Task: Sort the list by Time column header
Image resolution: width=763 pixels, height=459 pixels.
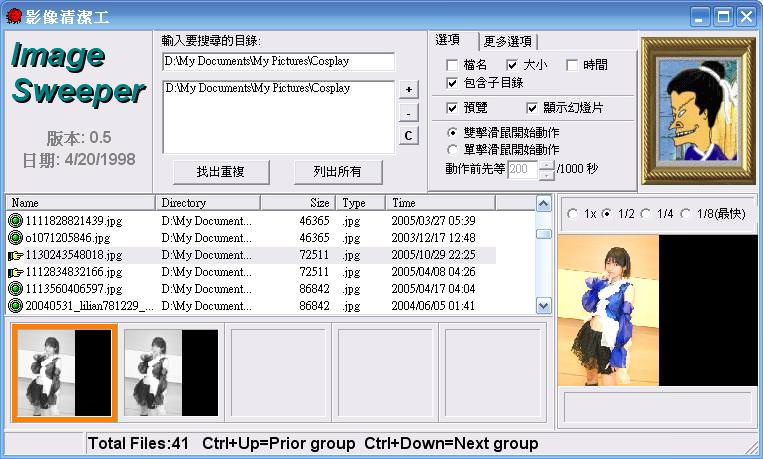Action: (440, 203)
